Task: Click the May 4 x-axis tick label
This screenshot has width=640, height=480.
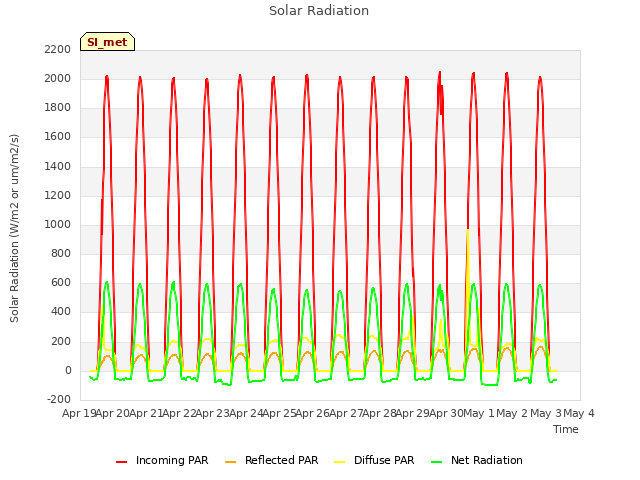Action: tap(580, 413)
